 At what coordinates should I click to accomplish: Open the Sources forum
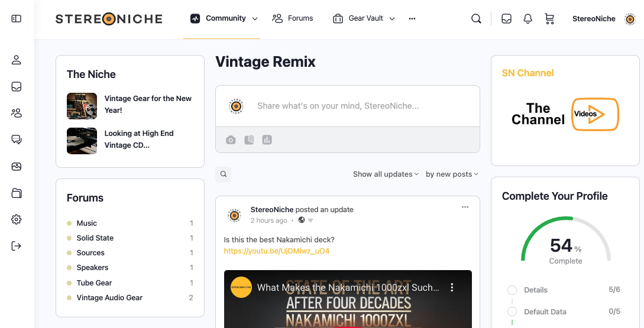pos(90,253)
